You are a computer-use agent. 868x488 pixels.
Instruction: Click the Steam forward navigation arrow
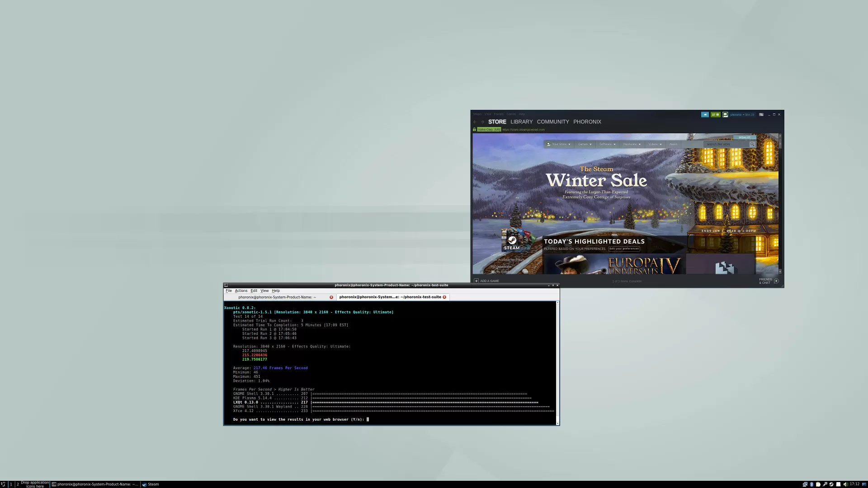click(x=482, y=122)
